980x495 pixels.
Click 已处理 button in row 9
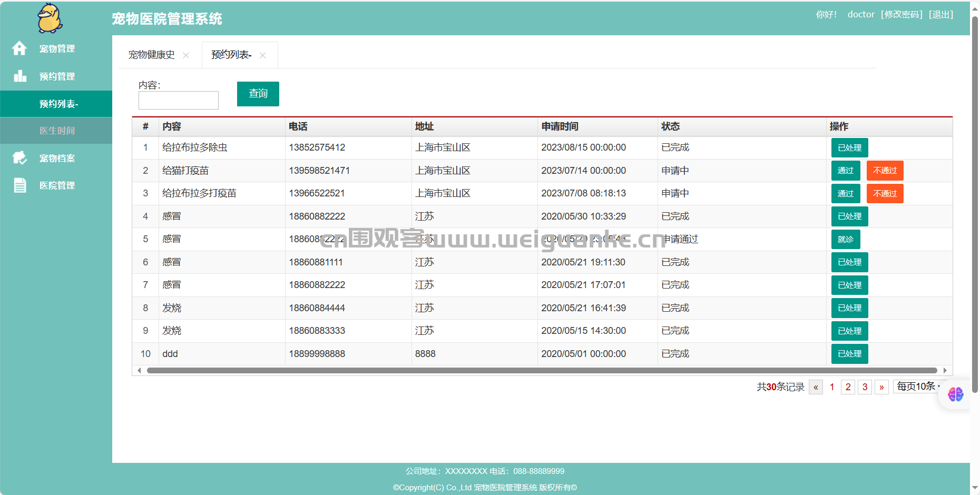850,331
